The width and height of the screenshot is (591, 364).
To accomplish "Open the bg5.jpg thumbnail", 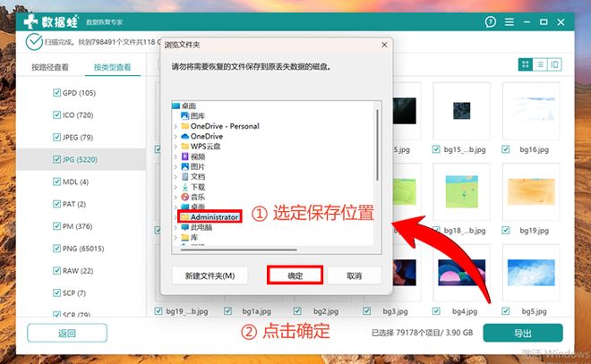I will (531, 273).
